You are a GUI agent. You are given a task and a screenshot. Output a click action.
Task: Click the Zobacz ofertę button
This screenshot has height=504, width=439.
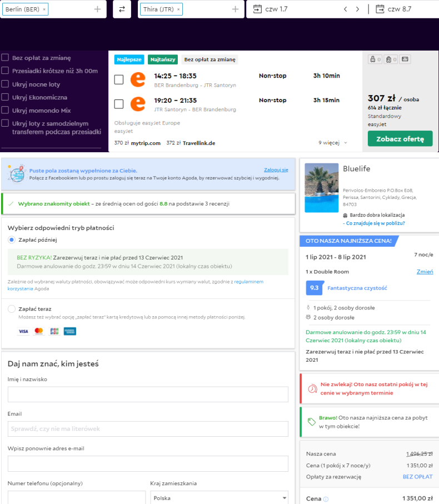(400, 138)
